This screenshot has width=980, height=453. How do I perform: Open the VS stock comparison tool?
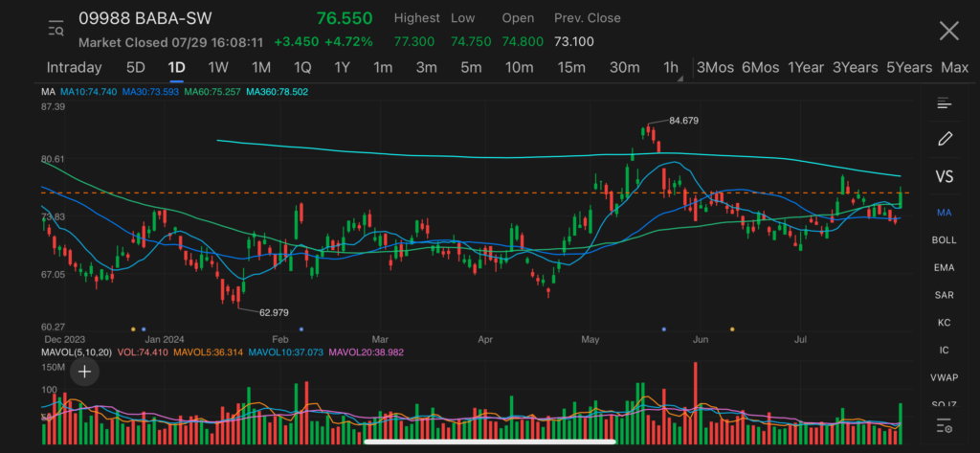[x=945, y=177]
